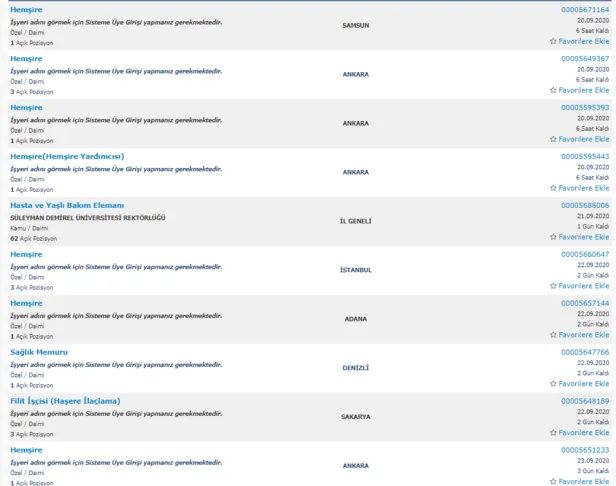The width and height of the screenshot is (616, 486).
Task: Click the favorite star for job 00005671164
Action: click(553, 41)
